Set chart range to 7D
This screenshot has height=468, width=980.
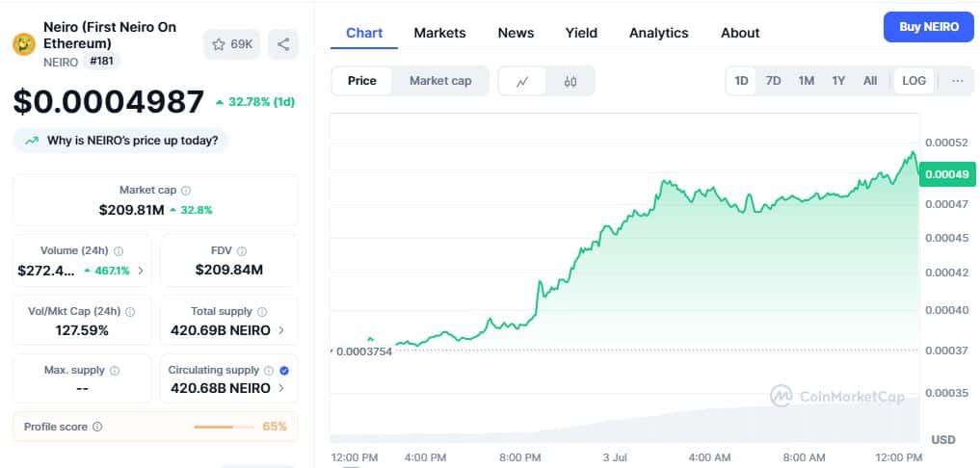pos(773,81)
